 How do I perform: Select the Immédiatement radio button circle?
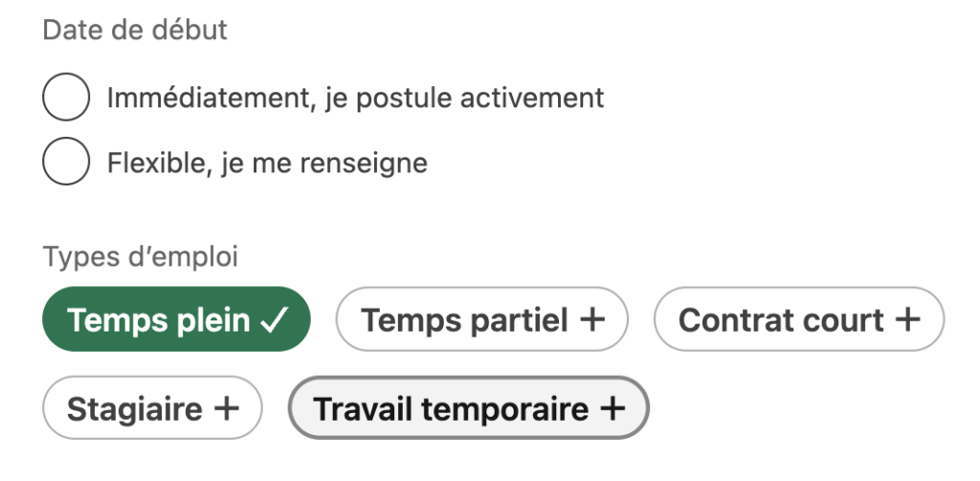coord(66,97)
